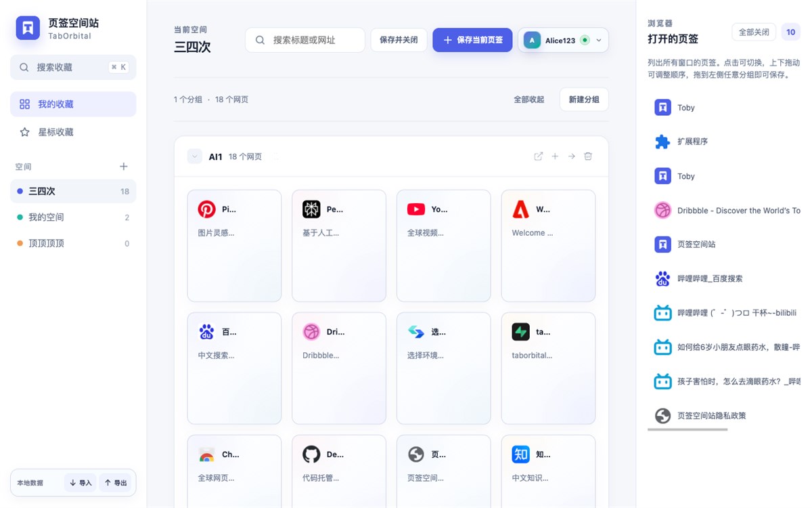Click the horizontal scrollbar under open tabs
The width and height of the screenshot is (812, 508).
(x=687, y=429)
